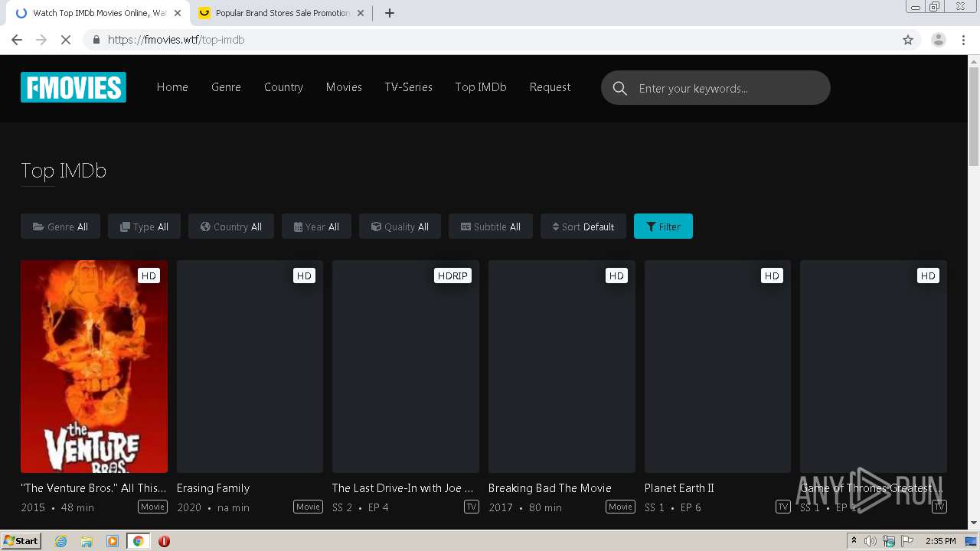The width and height of the screenshot is (980, 551).
Task: Click the Start button
Action: click(x=21, y=541)
